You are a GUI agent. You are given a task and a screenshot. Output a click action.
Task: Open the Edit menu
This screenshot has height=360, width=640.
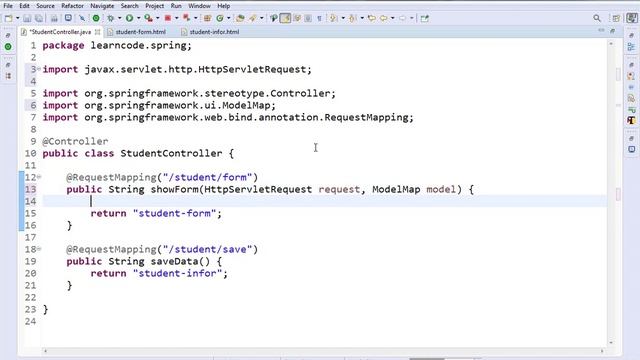pyautogui.click(x=24, y=6)
